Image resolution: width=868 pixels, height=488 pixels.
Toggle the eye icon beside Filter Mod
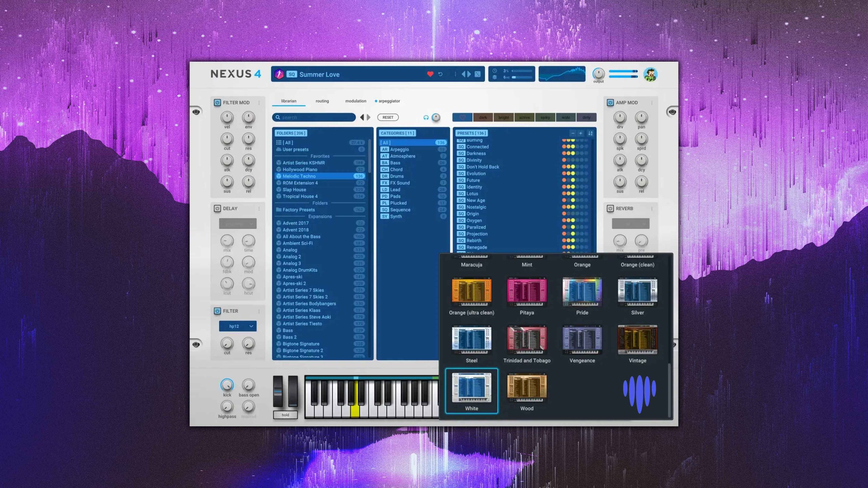point(196,112)
